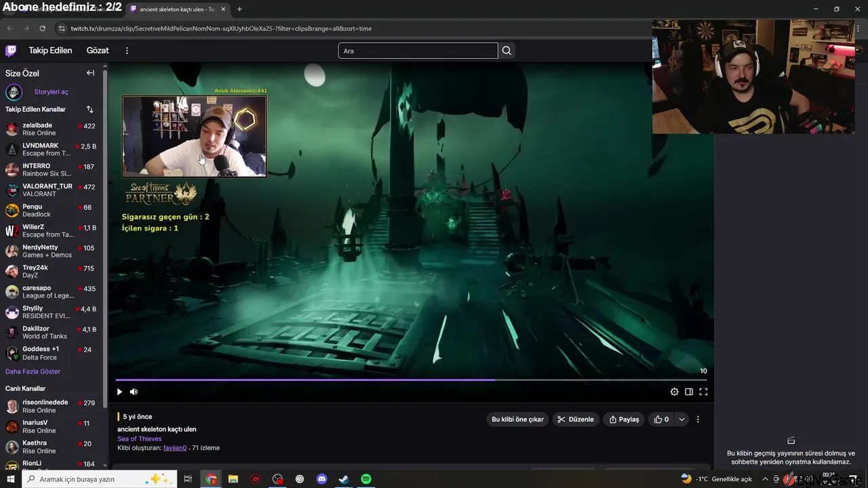Open WillerZ channel in sidebar

[52, 230]
